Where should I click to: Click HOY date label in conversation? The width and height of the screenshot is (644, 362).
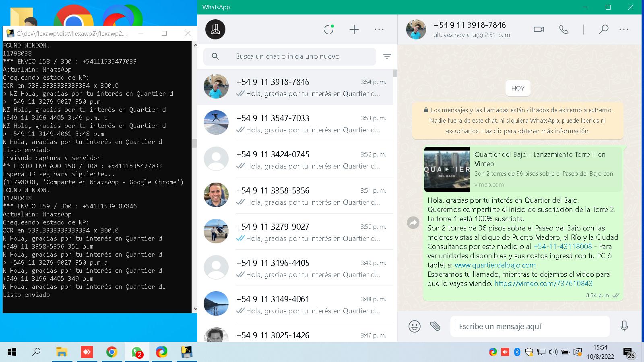pyautogui.click(x=518, y=88)
